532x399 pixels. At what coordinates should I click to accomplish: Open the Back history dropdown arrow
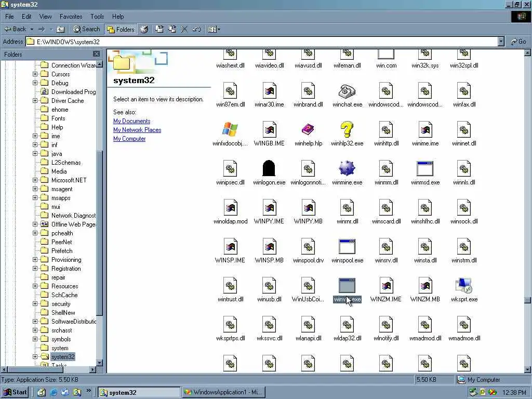tap(32, 30)
